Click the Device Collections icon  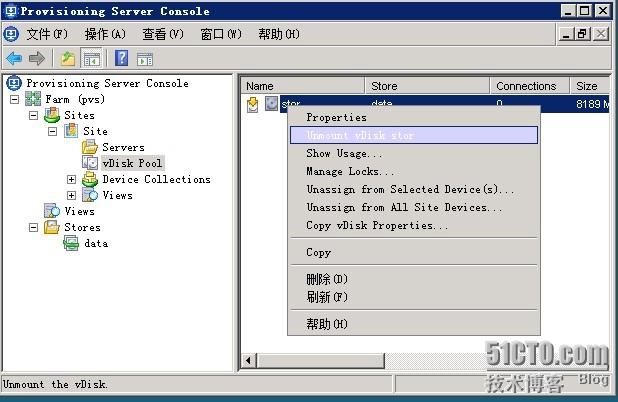pos(90,179)
